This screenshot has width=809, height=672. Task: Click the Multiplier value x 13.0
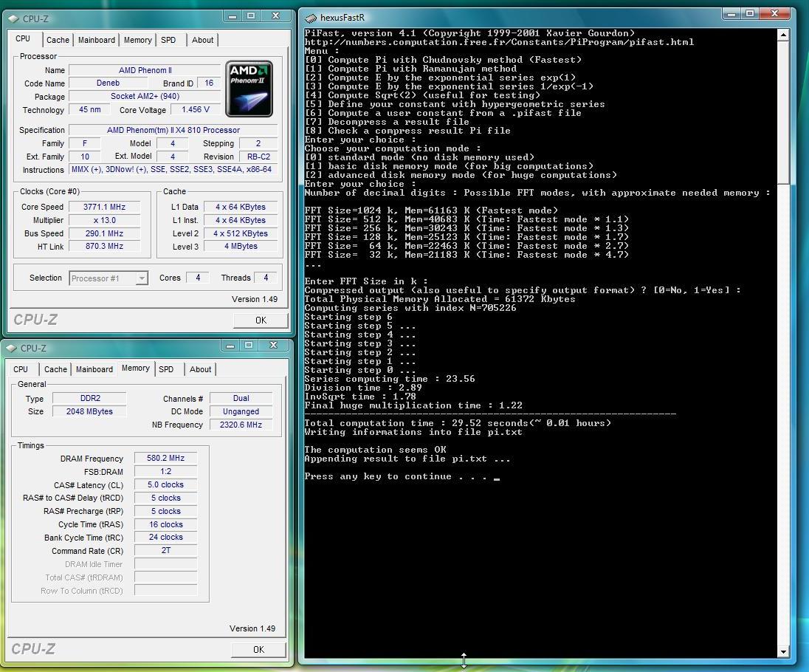[x=105, y=220]
